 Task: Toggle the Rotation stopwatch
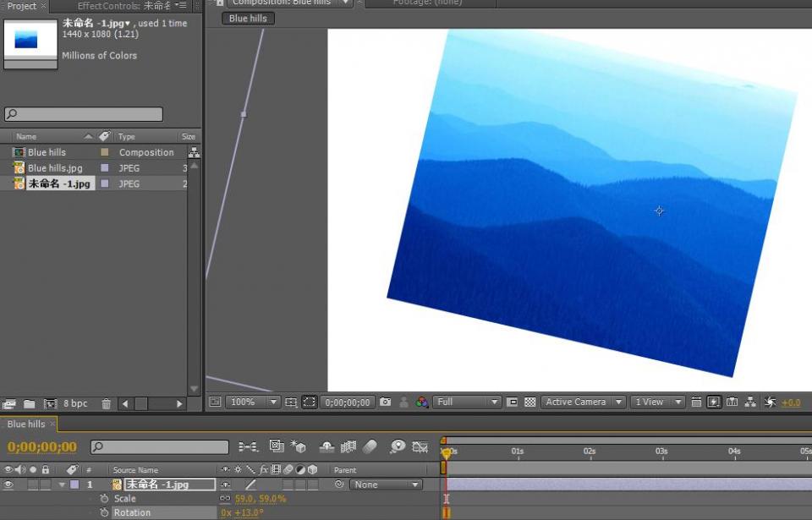[104, 512]
